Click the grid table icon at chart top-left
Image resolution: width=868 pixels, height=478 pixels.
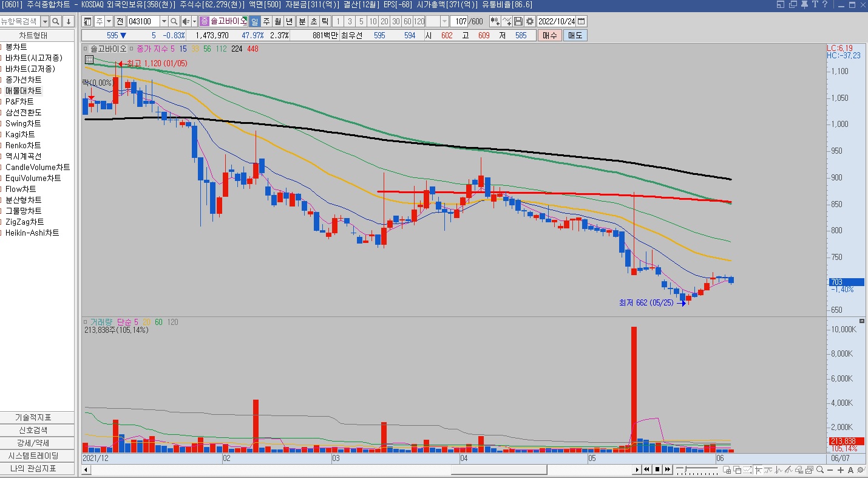point(89,60)
